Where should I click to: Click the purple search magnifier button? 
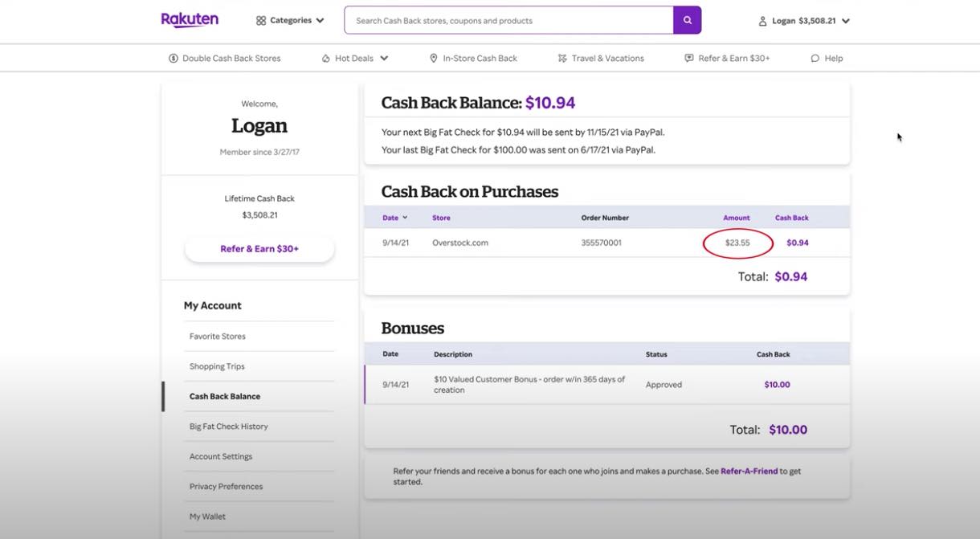point(688,20)
